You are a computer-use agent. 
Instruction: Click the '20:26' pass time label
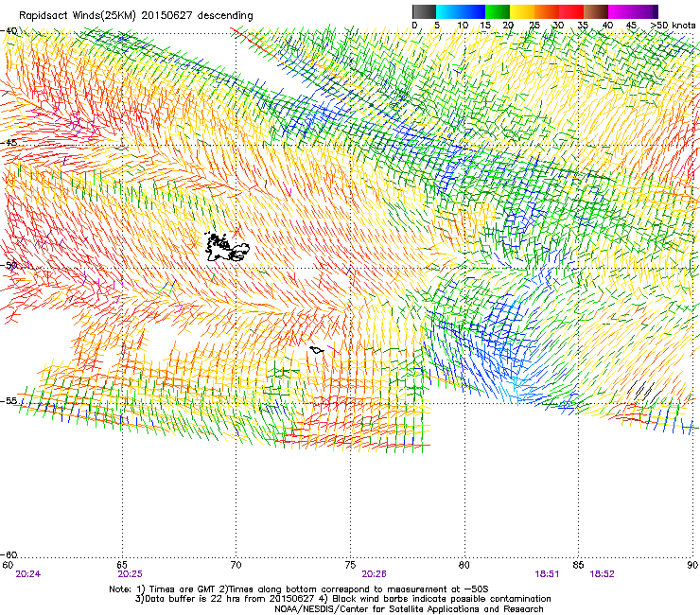[374, 574]
